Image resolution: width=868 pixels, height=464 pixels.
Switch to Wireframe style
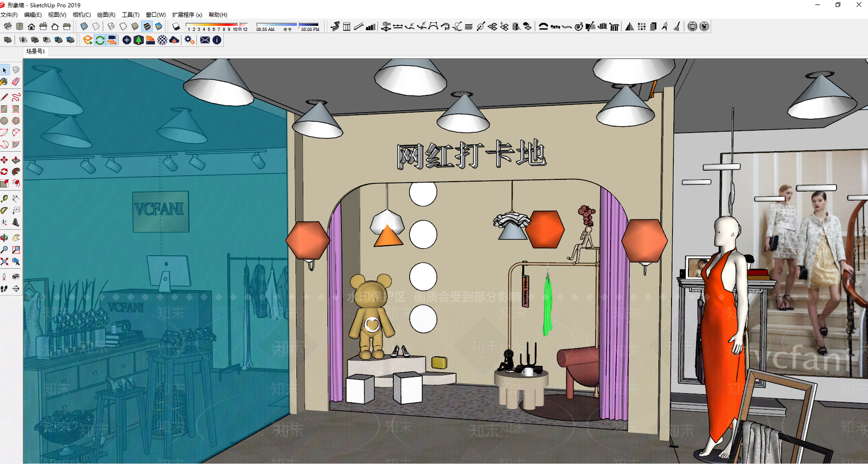click(x=111, y=26)
